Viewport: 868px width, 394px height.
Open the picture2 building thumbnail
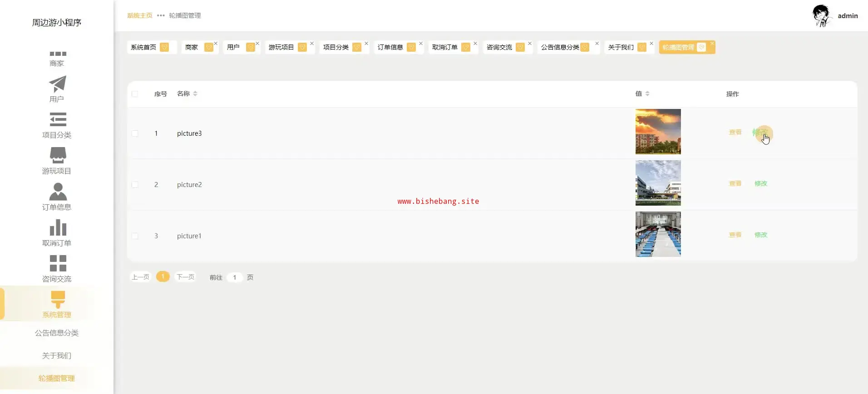(x=658, y=183)
